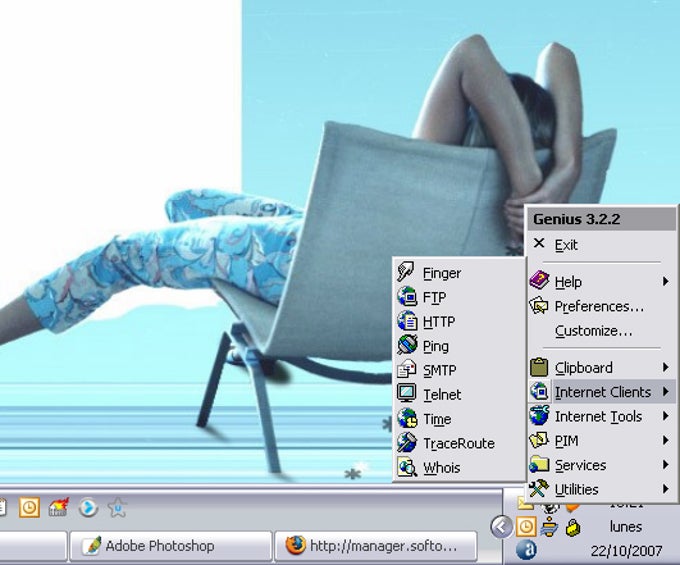This screenshot has height=565, width=680.
Task: Select Whois from the submenu
Action: pyautogui.click(x=459, y=467)
